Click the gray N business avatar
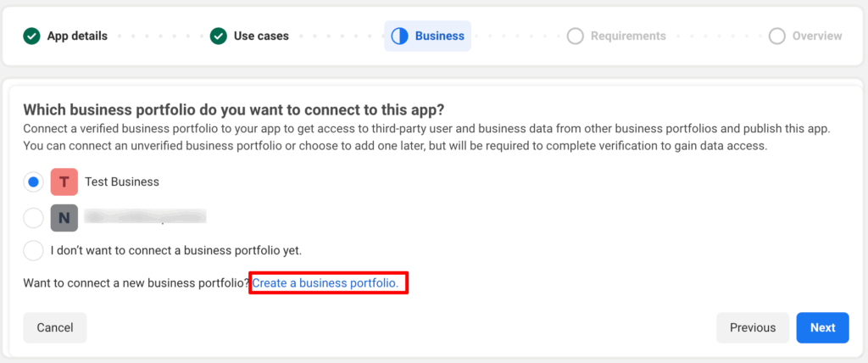This screenshot has width=868, height=363. pyautogui.click(x=64, y=217)
